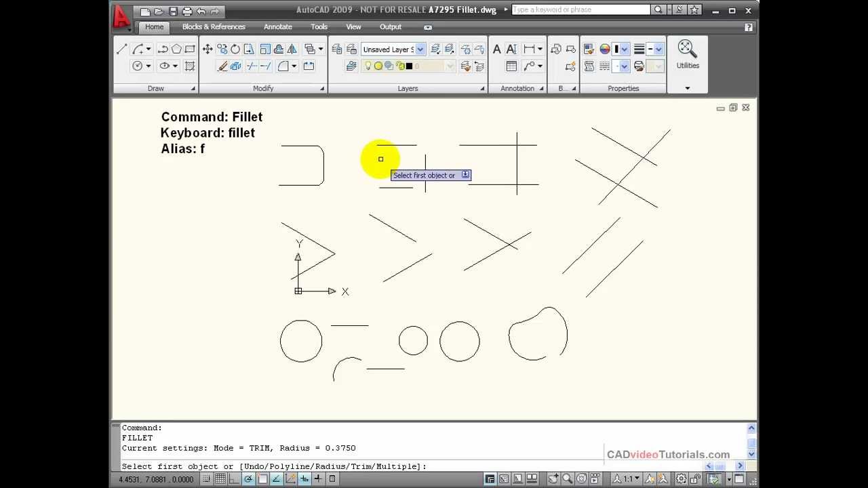The image size is (868, 488).
Task: Open the Zoom Extents Utilities icon
Action: (x=687, y=49)
